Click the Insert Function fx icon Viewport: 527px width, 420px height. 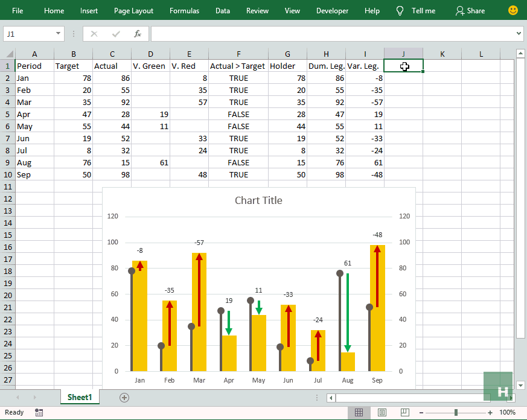click(x=138, y=34)
